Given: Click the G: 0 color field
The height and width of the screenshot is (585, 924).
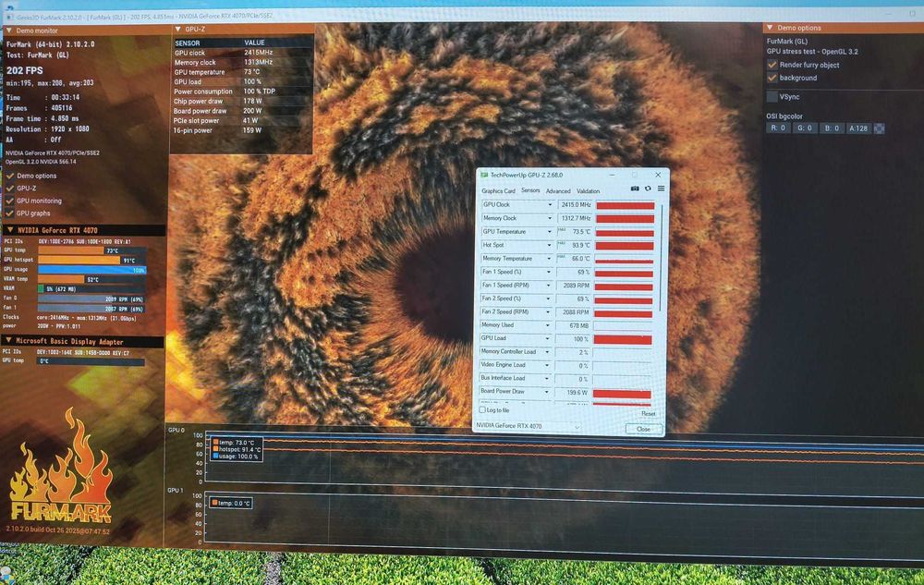Looking at the screenshot, I should (805, 128).
